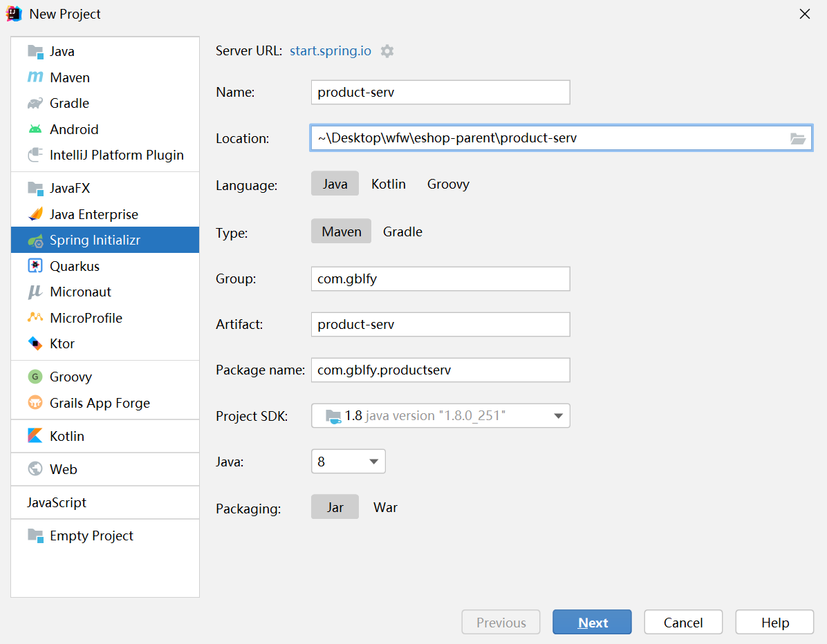Click the Group input field
827x644 pixels.
click(440, 278)
